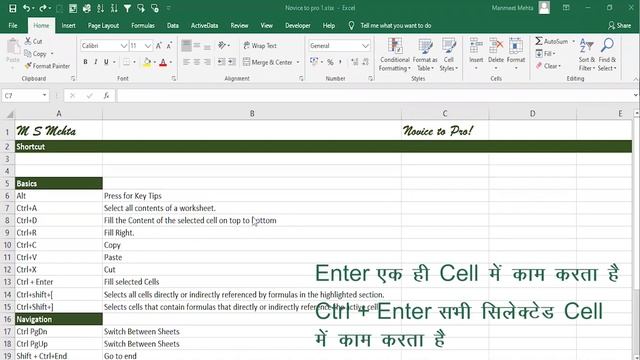Cut the selection

[33, 41]
